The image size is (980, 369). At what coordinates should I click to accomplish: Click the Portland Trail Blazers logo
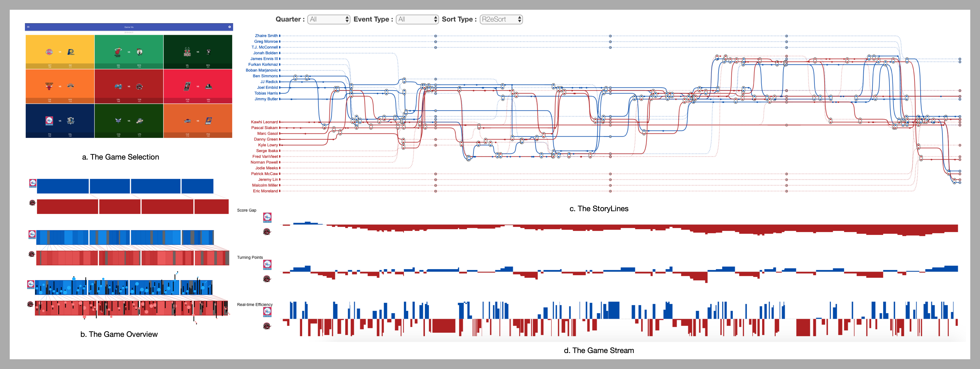187,86
